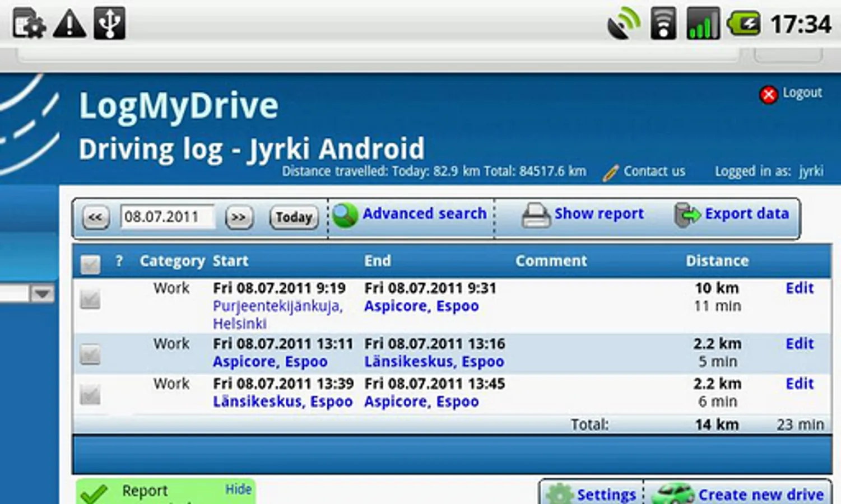The height and width of the screenshot is (504, 841).
Task: Click the total distance value 14 km
Action: pyautogui.click(x=717, y=425)
